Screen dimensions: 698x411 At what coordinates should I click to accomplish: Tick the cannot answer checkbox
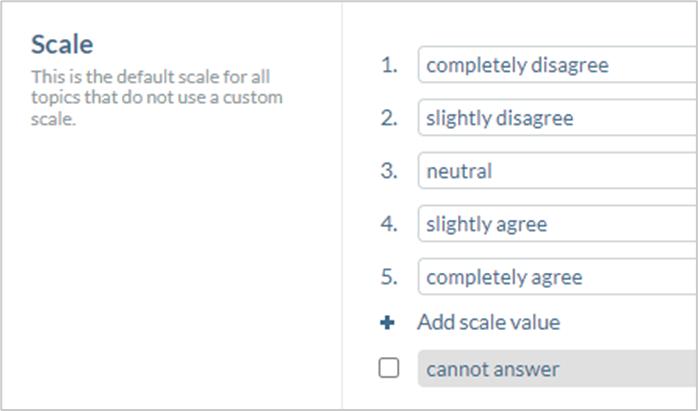389,368
